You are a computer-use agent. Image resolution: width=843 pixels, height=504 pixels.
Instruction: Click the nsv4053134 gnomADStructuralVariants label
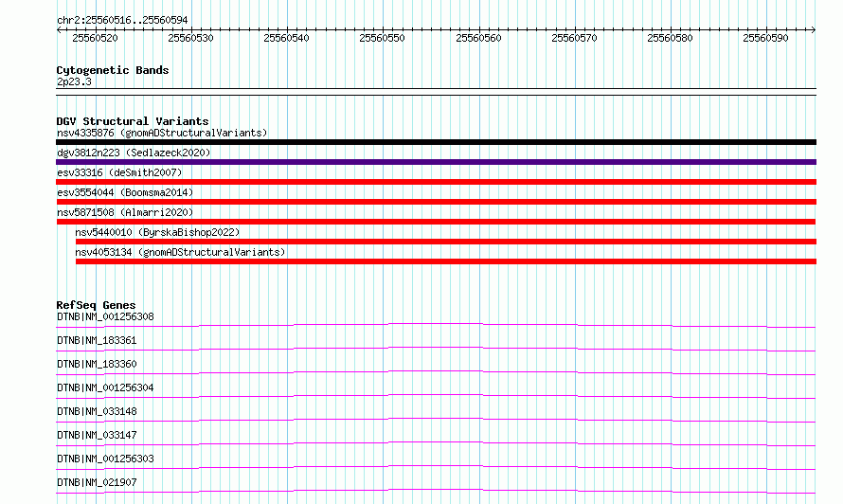[180, 252]
